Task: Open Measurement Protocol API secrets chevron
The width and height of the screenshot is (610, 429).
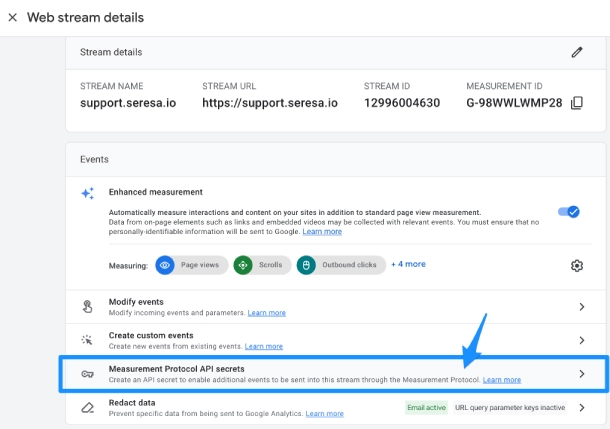Action: click(x=582, y=374)
